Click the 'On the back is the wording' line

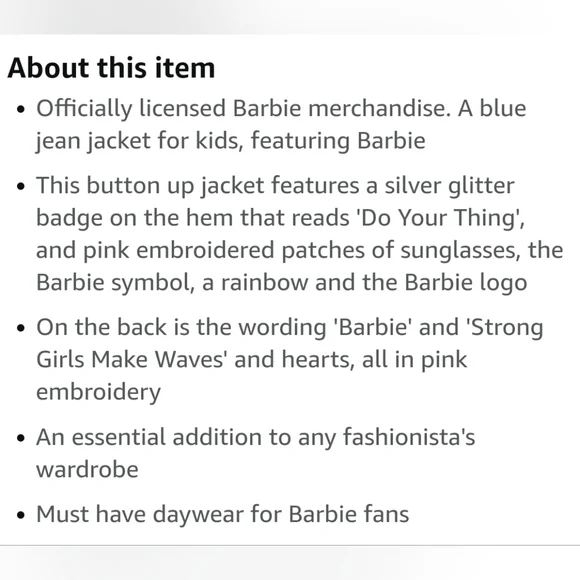point(290,327)
